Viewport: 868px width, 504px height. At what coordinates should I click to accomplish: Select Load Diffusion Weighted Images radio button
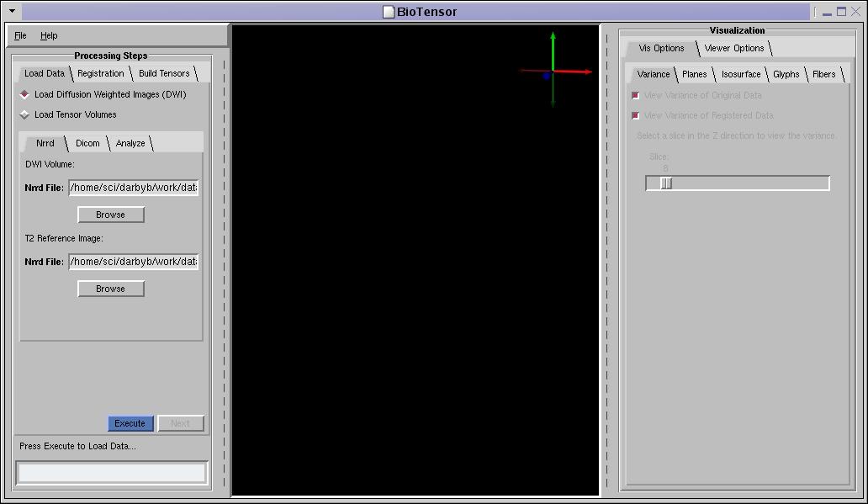pos(24,95)
